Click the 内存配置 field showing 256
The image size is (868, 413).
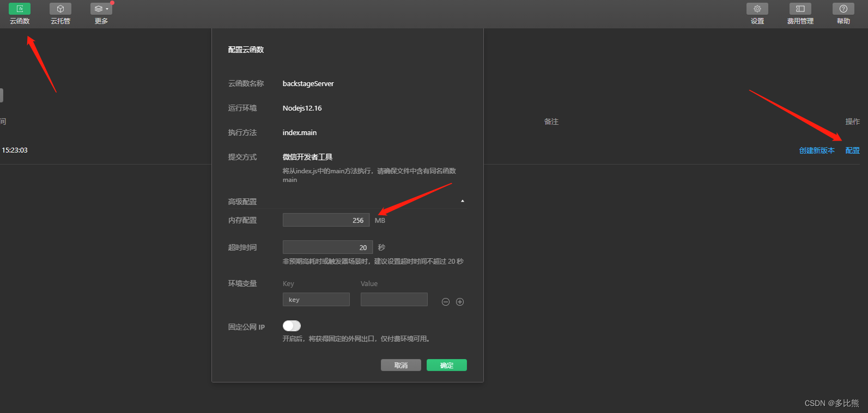point(326,220)
